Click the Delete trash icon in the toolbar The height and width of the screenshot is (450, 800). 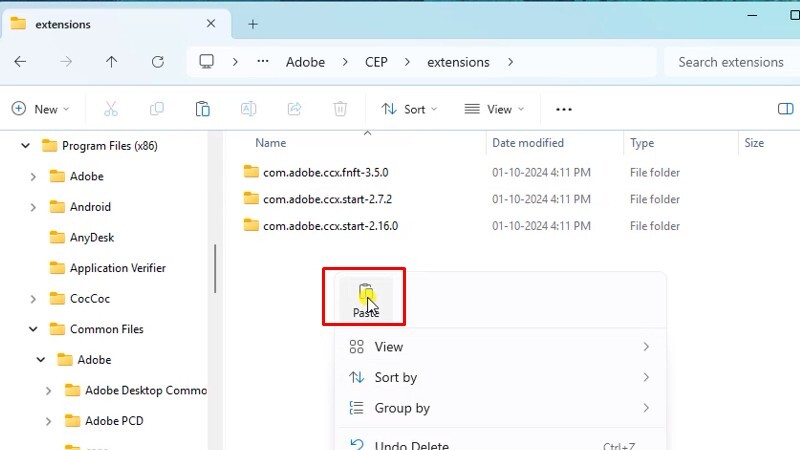pyautogui.click(x=340, y=109)
